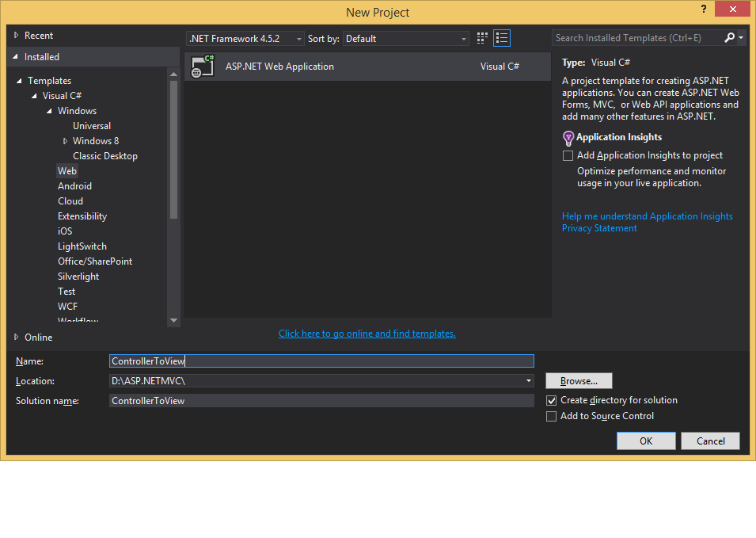Click the Search Installed Templates box
This screenshot has width=756, height=538.
(637, 37)
